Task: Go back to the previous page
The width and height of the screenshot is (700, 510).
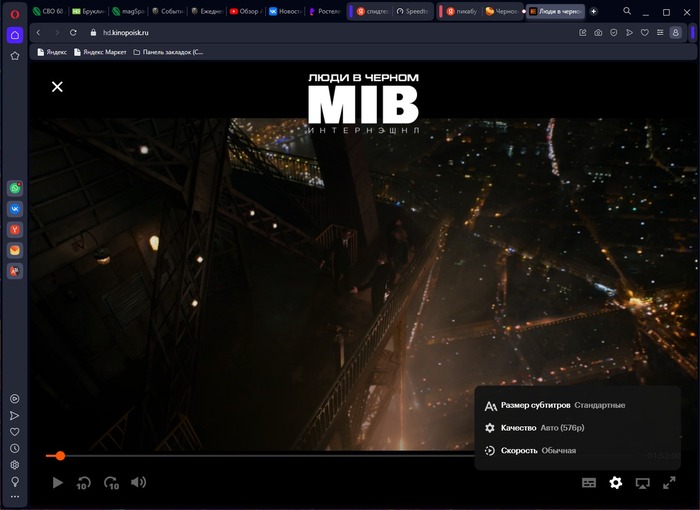Action: coord(39,33)
